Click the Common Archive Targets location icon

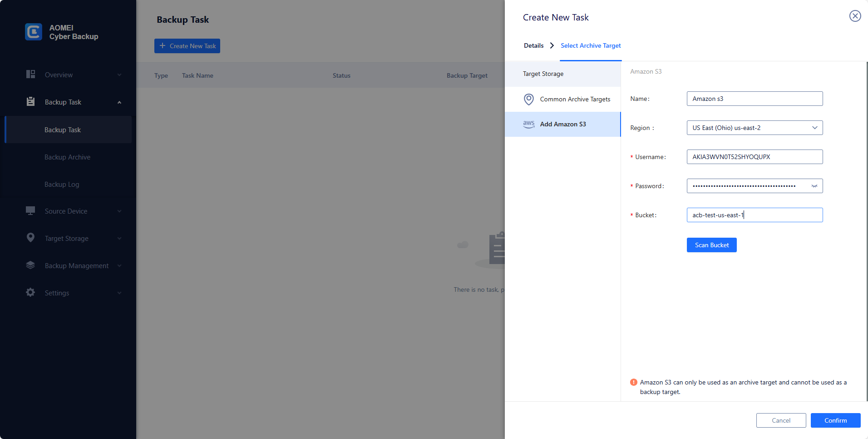[528, 99]
